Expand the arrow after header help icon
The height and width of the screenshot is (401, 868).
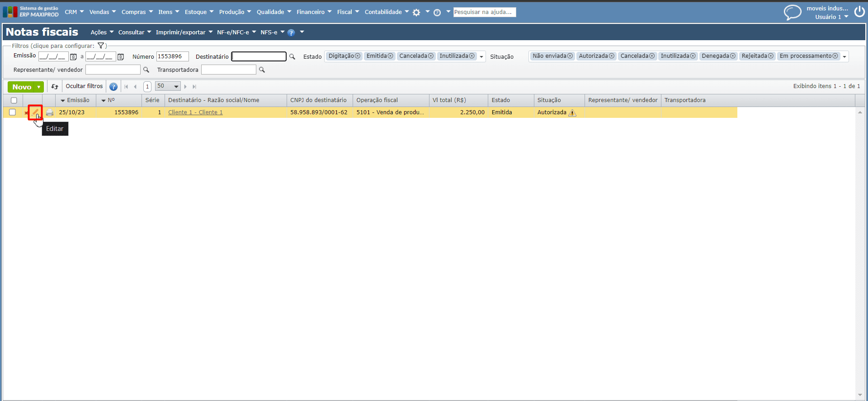302,32
